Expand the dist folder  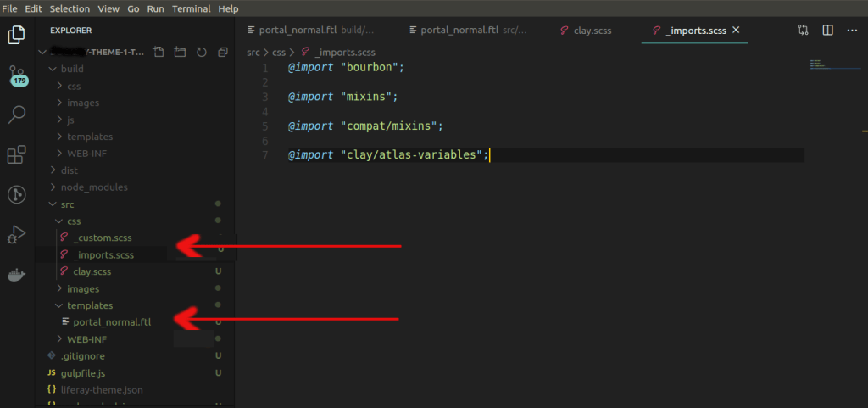[x=69, y=170]
